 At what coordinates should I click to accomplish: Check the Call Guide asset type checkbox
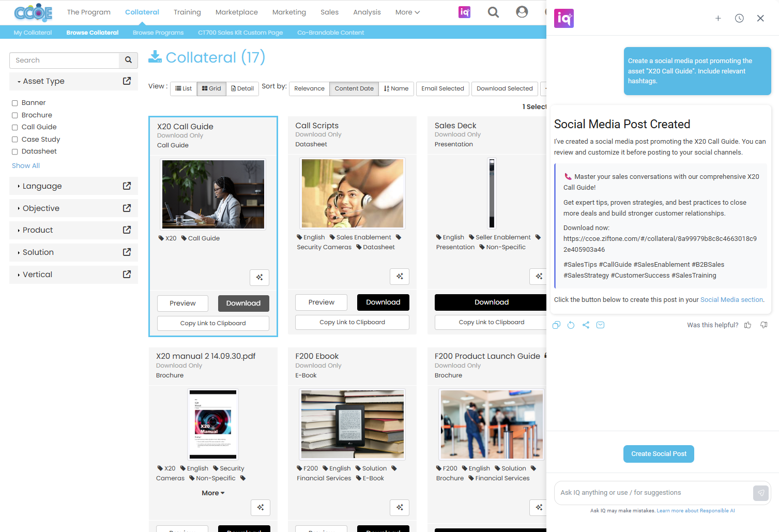15,127
